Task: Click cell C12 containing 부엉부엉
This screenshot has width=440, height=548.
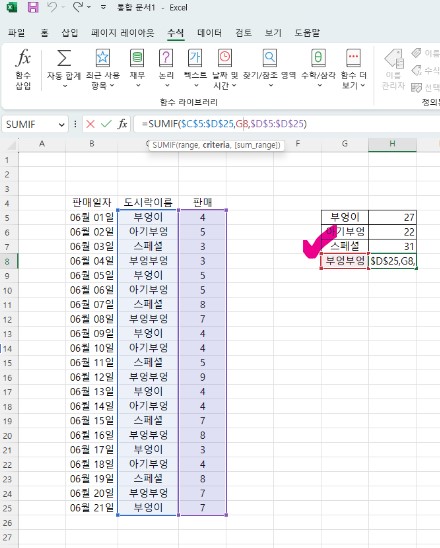Action: pos(148,319)
